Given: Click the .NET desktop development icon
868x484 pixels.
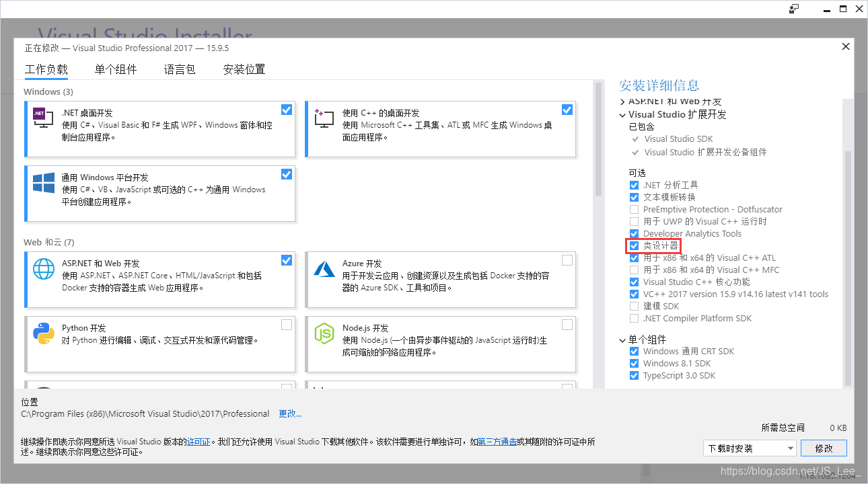Looking at the screenshot, I should [x=43, y=118].
